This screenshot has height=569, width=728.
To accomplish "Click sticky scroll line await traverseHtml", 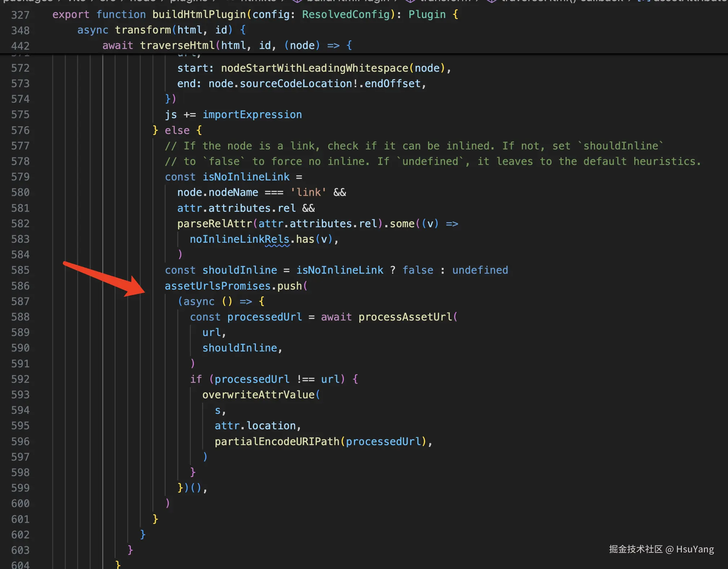I will coord(177,45).
